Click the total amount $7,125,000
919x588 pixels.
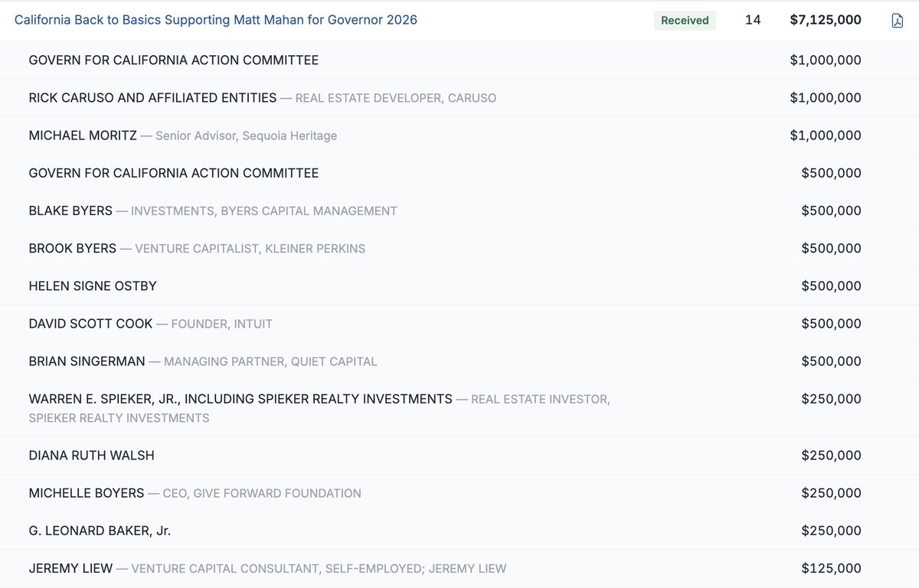tap(826, 20)
